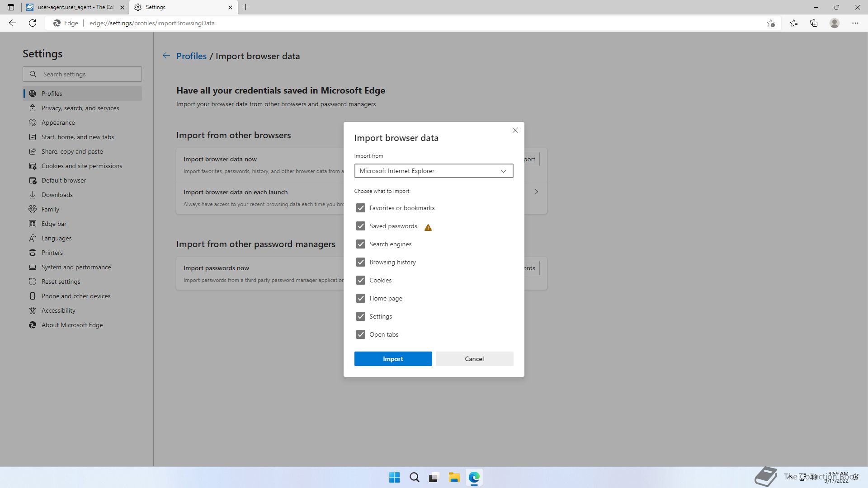Open Default browser settings
This screenshot has width=868, height=488.
coord(82,180)
